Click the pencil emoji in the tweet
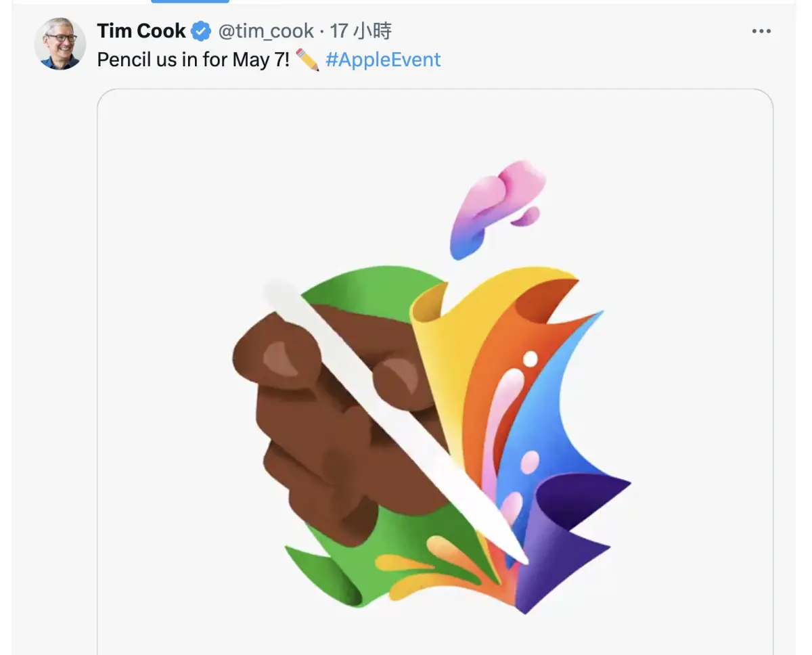Viewport: 812px width, 655px height. (307, 60)
